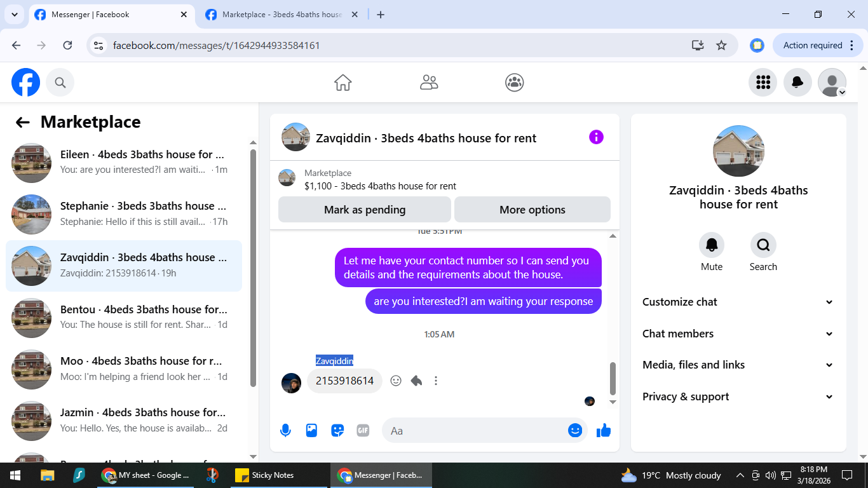
Task: Expand Media, files and links section
Action: click(x=738, y=365)
